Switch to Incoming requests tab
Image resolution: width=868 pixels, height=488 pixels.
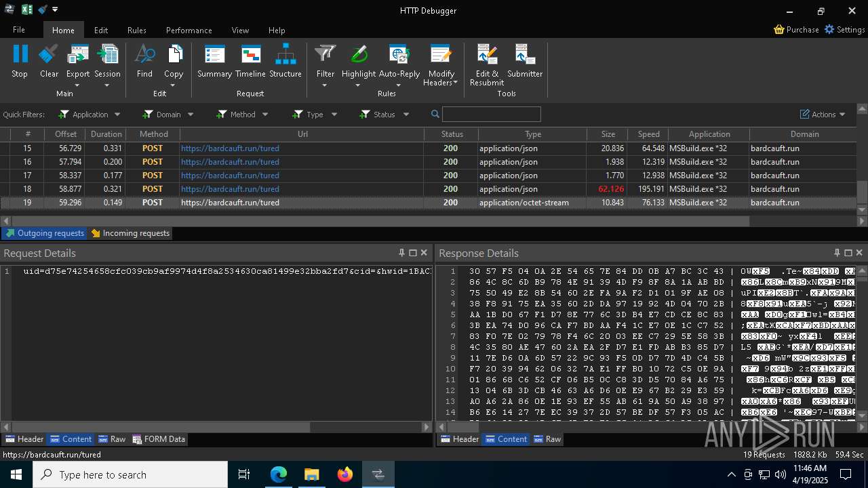[x=130, y=233]
